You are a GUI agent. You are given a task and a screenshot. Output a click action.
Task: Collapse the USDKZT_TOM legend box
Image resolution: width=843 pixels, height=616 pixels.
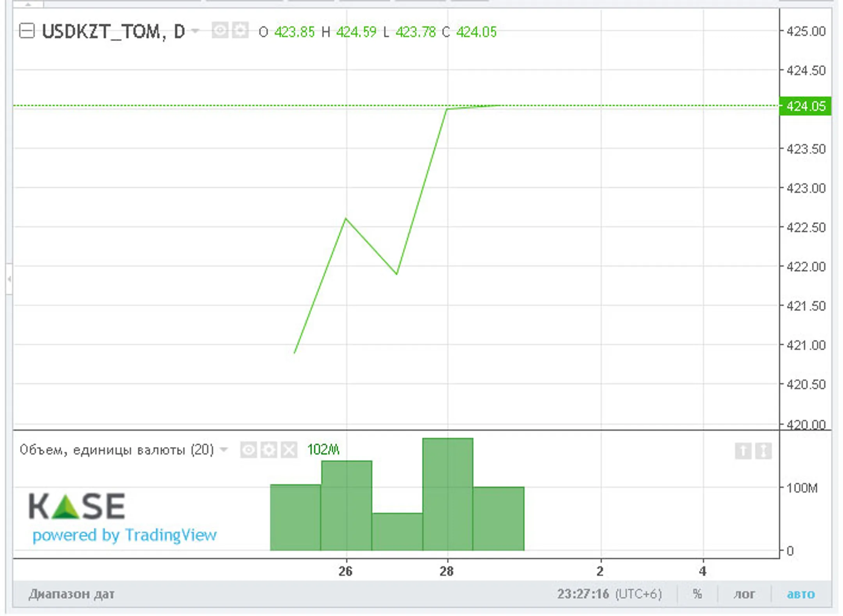[x=27, y=31]
